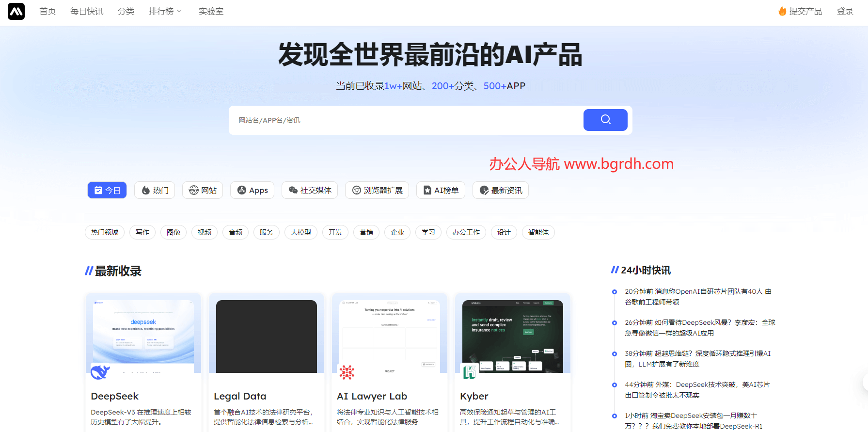Filter by 企业 tag

click(397, 232)
